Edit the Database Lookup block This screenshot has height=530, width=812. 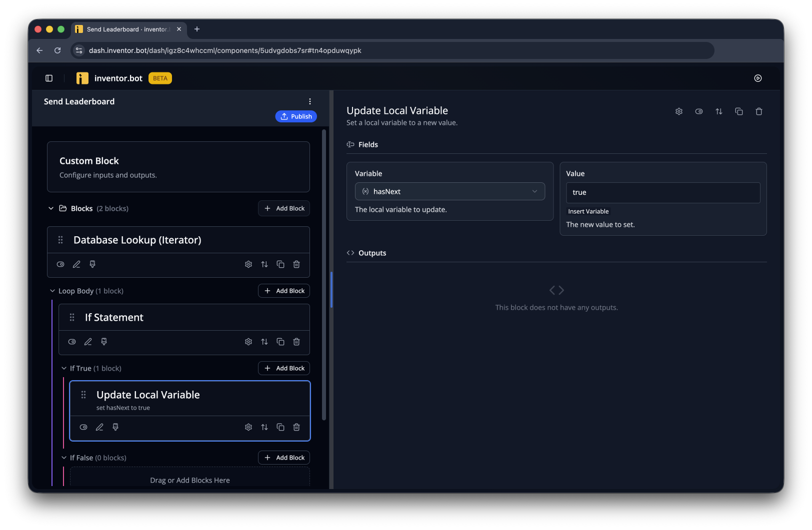pyautogui.click(x=76, y=264)
